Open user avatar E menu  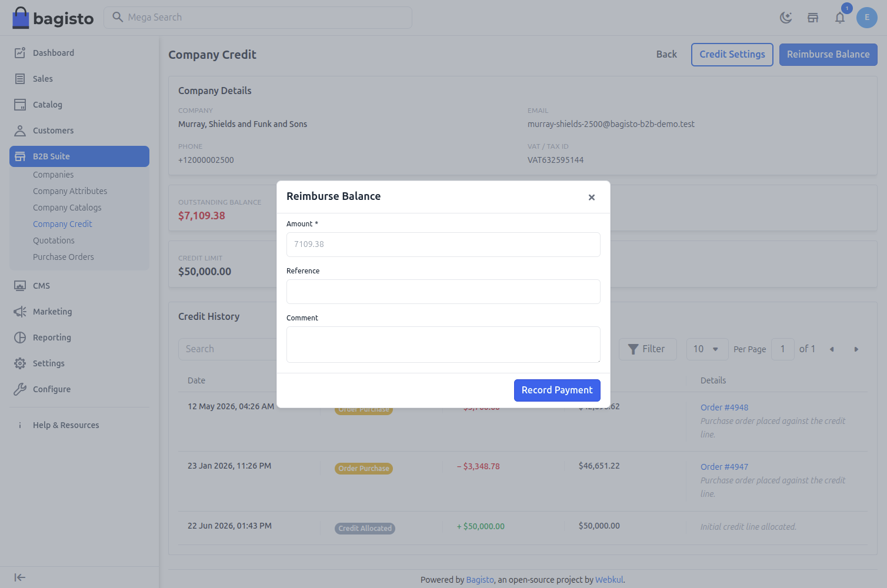coord(867,18)
